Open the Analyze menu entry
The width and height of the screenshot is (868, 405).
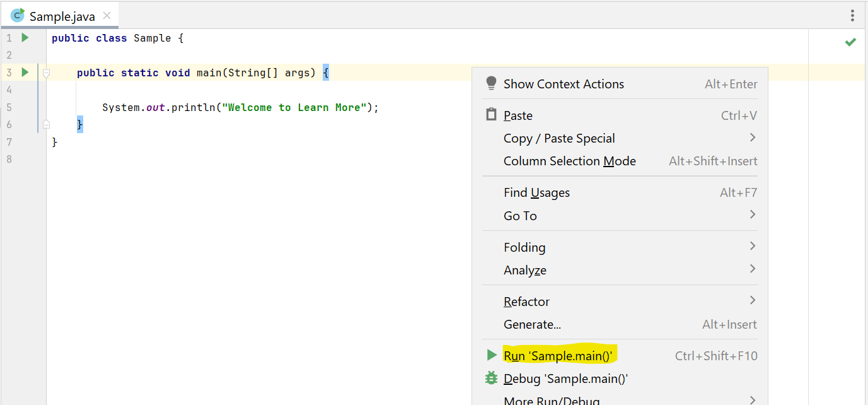(620, 269)
